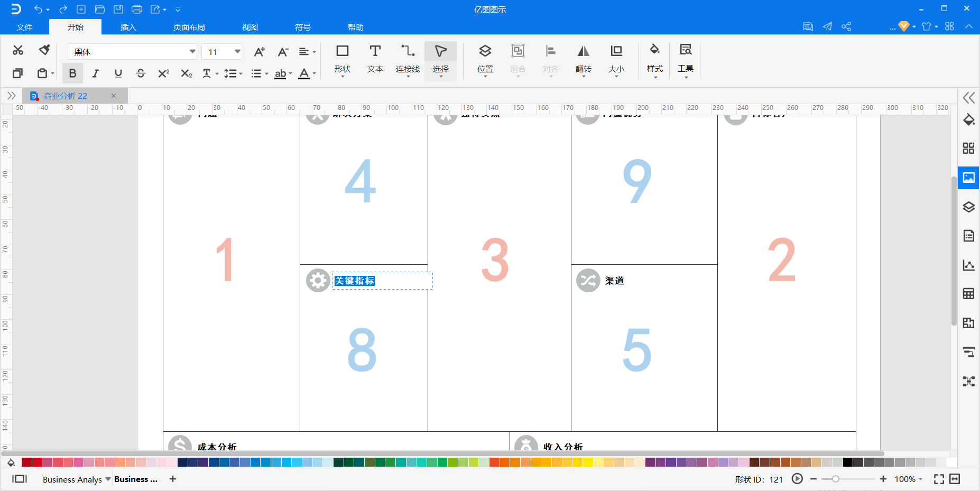Viewport: 980px width, 491px height.
Task: Open the zoom level 100% dropdown
Action: pos(908,479)
